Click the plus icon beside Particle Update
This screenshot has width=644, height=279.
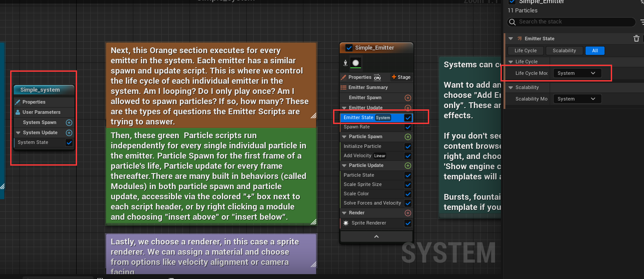pos(408,166)
